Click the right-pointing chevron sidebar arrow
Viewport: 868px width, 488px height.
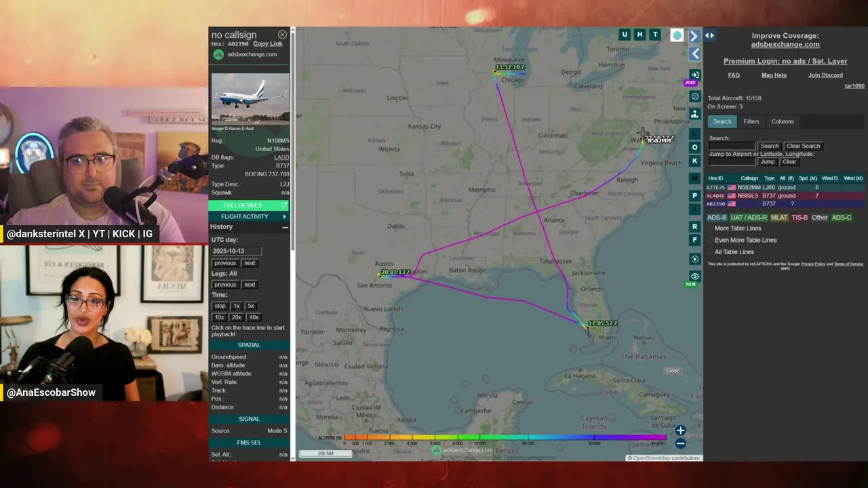pos(694,36)
